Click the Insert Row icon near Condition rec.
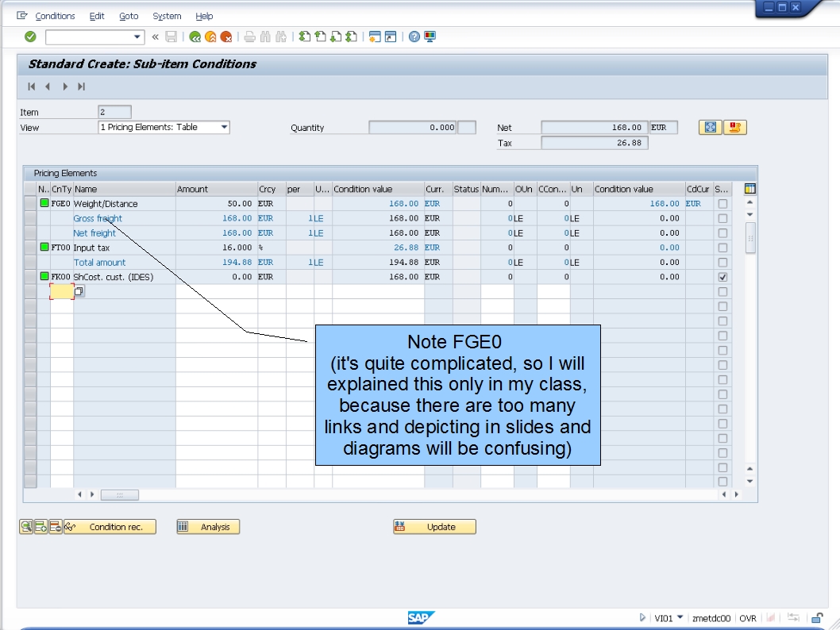Viewport: 840px width, 630px height. (40, 527)
